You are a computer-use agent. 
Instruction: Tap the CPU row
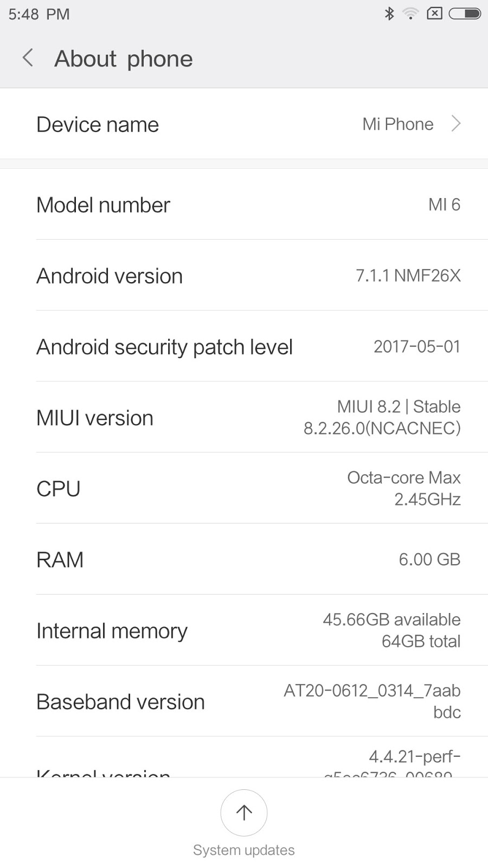pyautogui.click(x=244, y=488)
